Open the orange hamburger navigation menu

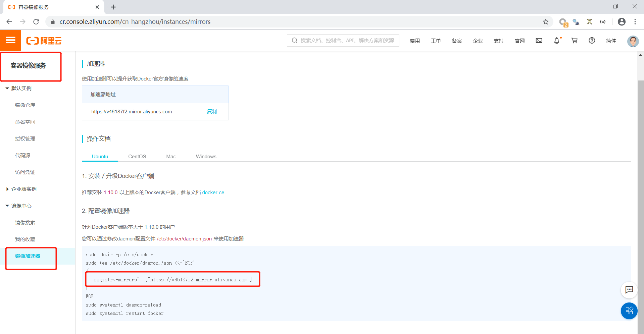tap(10, 40)
